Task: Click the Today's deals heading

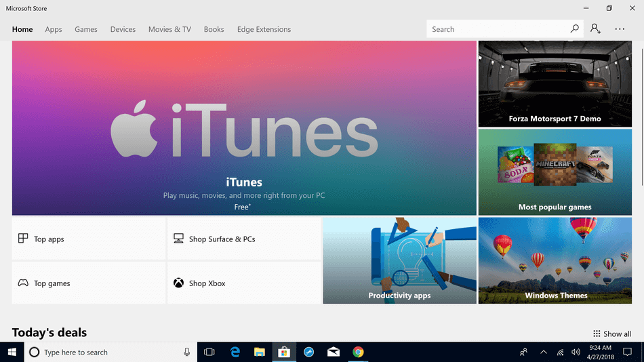Action: coord(49,332)
